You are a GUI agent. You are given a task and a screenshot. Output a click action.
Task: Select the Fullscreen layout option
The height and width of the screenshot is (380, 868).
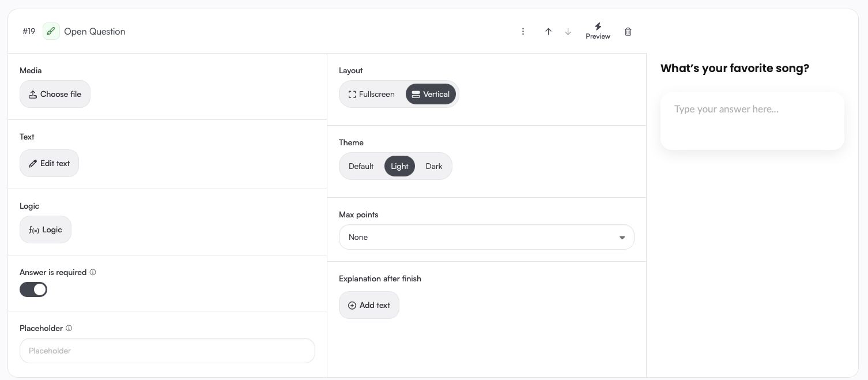click(x=372, y=94)
